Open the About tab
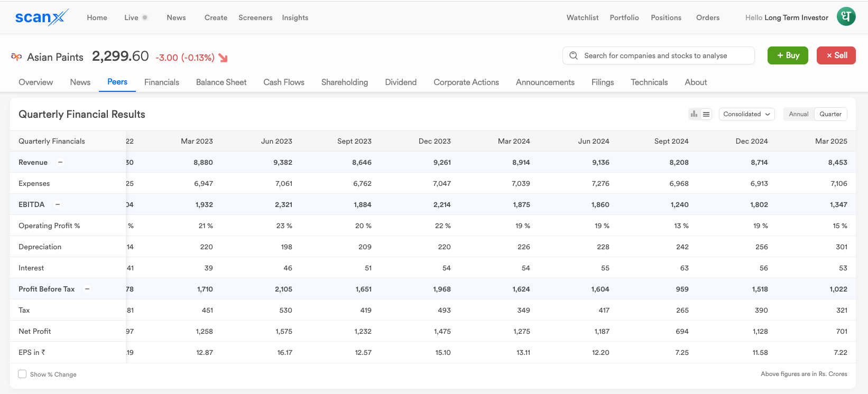This screenshot has width=868, height=394. pos(696,82)
